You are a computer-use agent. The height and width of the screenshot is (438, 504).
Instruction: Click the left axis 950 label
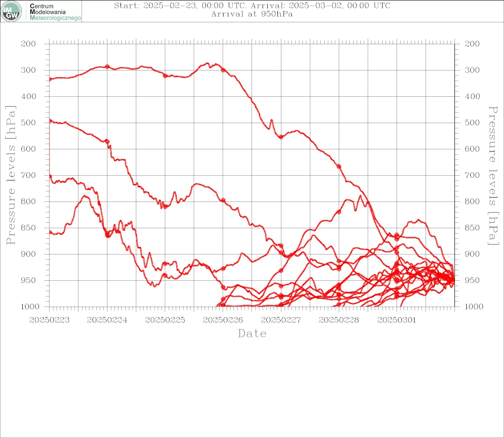[x=28, y=280]
